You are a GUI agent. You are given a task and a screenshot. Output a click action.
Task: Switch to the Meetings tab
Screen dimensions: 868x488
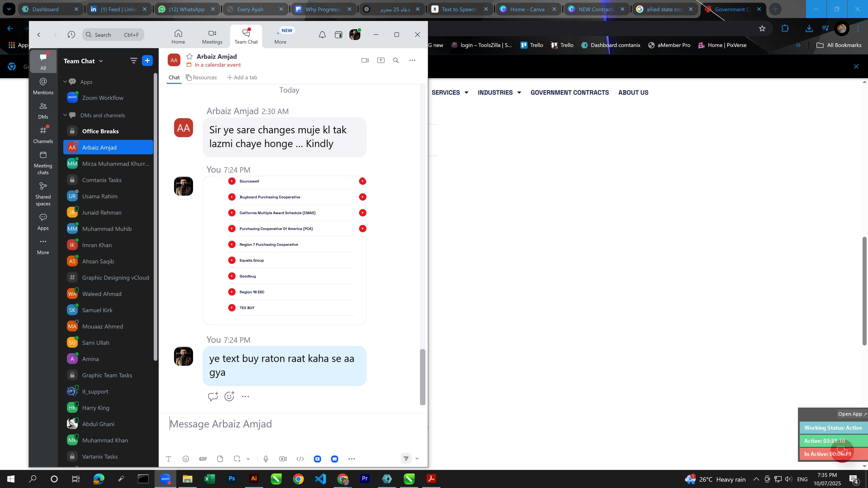pyautogui.click(x=212, y=37)
